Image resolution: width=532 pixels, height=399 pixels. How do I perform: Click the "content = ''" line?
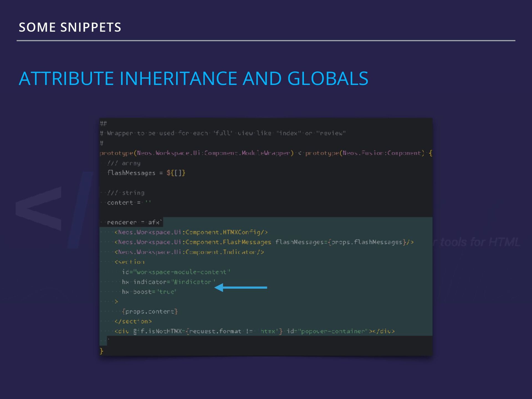[129, 203]
